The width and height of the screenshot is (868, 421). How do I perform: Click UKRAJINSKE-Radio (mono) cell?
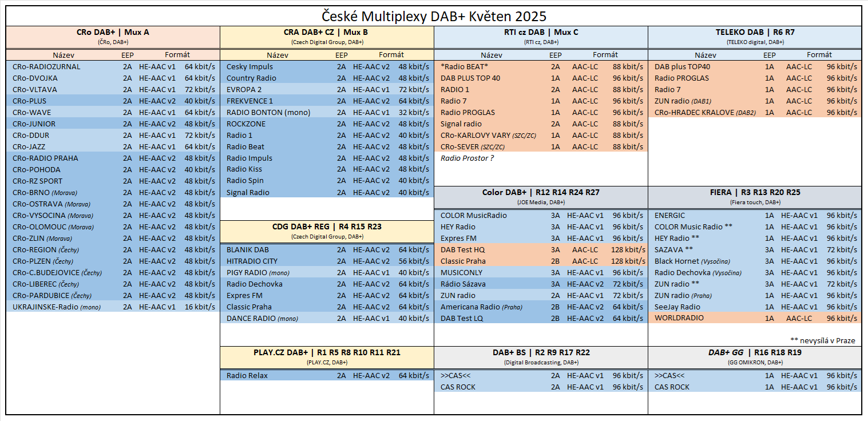[57, 307]
